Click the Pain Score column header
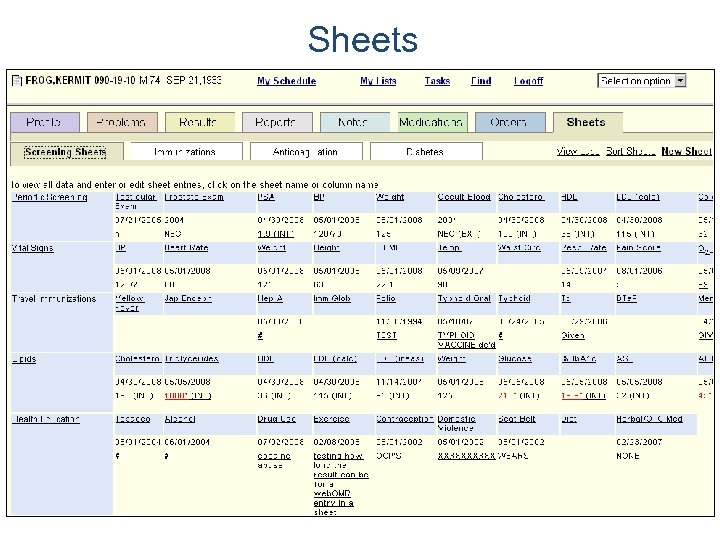 pyautogui.click(x=638, y=248)
